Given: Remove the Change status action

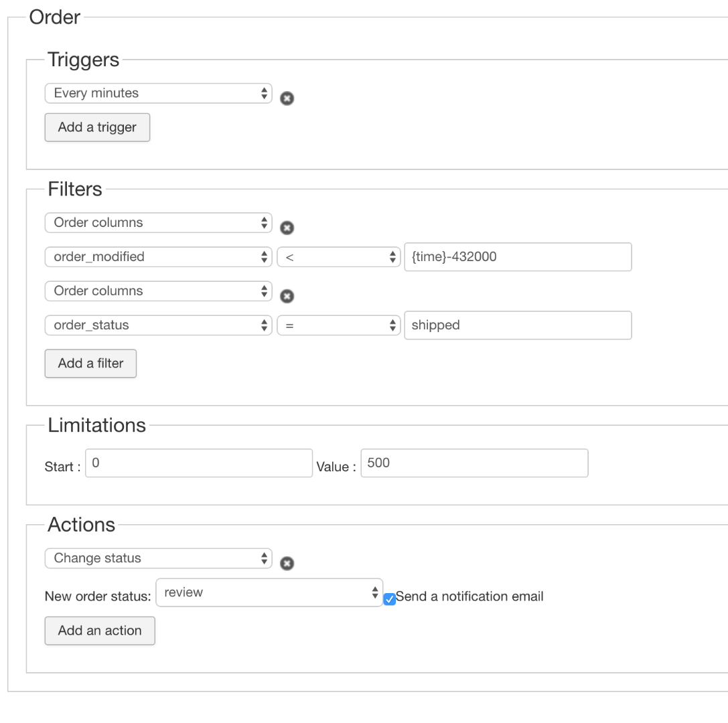Looking at the screenshot, I should click(x=287, y=564).
